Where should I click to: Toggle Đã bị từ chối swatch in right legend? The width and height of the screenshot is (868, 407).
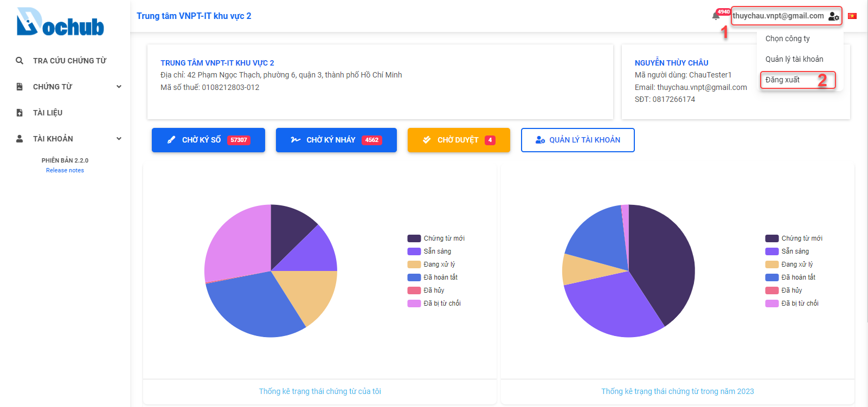(772, 303)
